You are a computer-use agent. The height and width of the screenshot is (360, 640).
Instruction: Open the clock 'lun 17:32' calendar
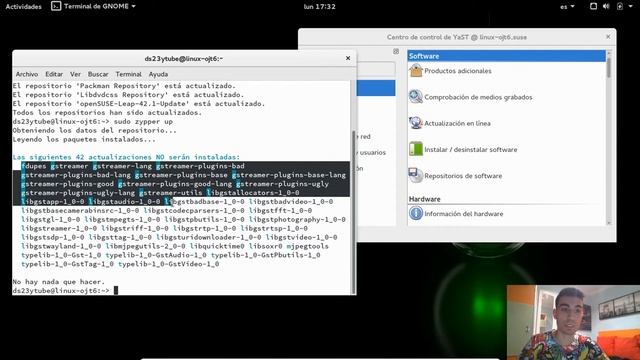[x=320, y=6]
